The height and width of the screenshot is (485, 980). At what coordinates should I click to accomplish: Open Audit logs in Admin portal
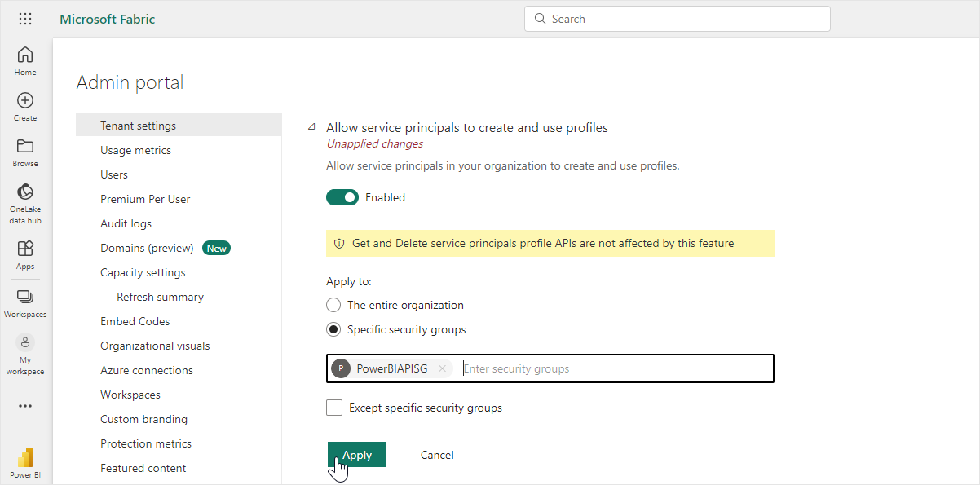[126, 223]
